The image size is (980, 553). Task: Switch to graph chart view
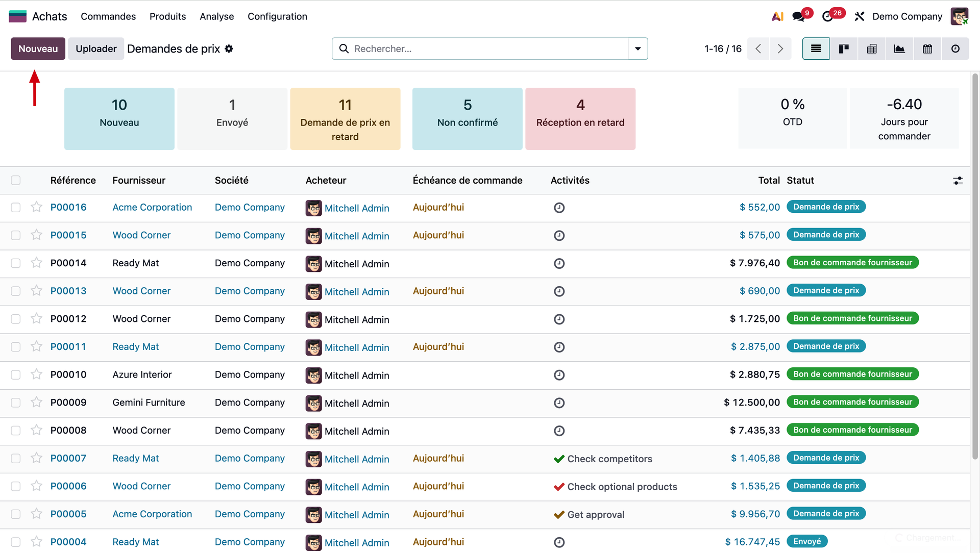coord(899,48)
